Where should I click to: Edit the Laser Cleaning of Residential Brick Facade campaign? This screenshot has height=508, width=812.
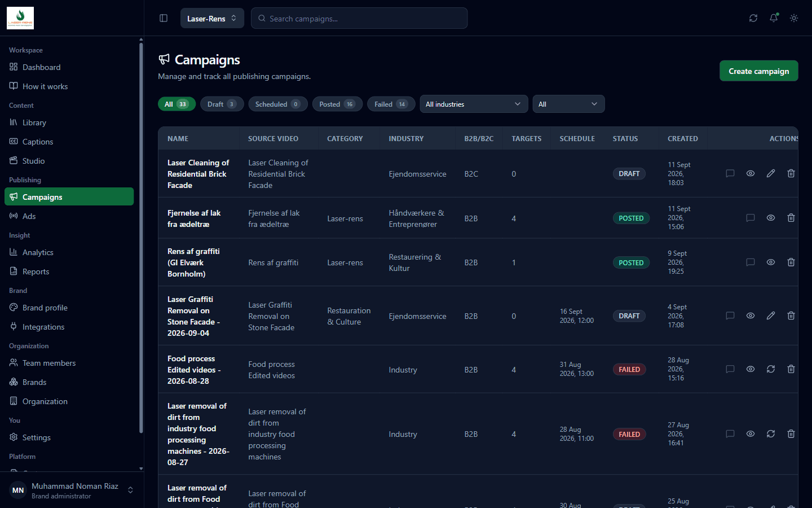pyautogui.click(x=771, y=173)
